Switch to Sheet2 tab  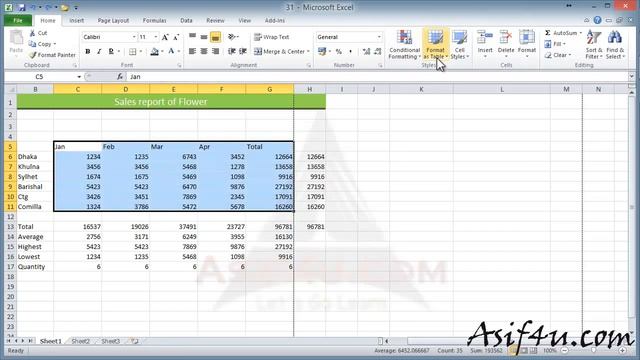click(x=80, y=341)
